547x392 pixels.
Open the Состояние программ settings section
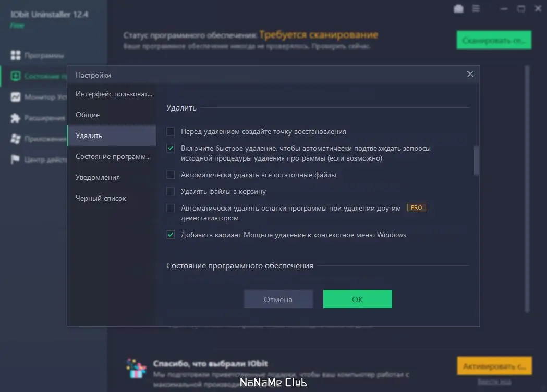pyautogui.click(x=112, y=156)
